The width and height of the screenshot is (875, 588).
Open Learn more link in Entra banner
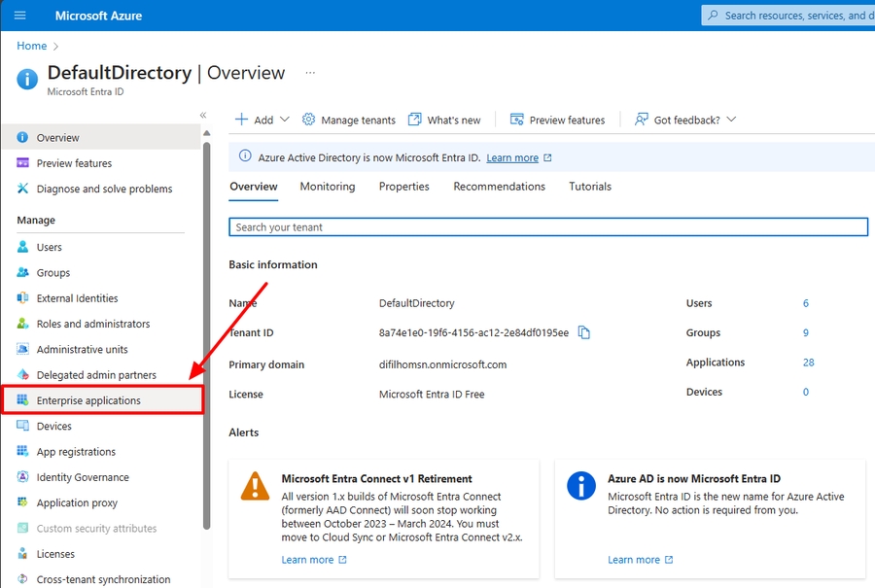(512, 157)
